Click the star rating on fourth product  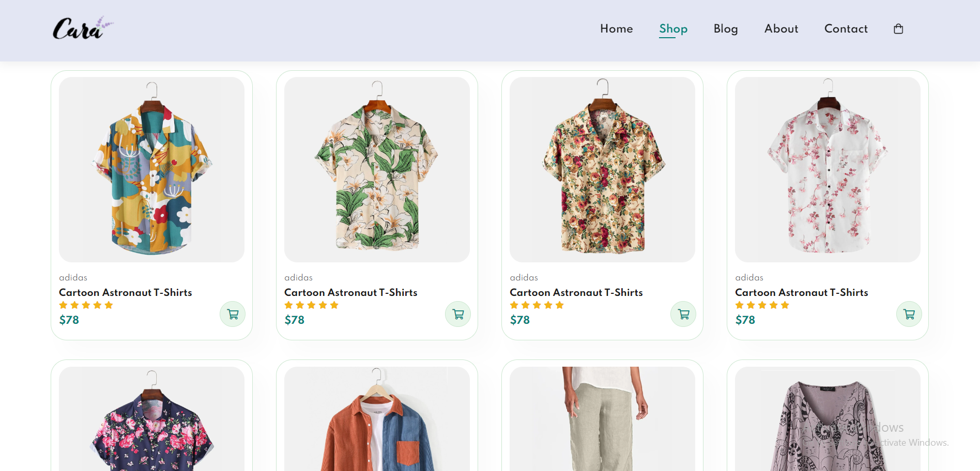[762, 305]
